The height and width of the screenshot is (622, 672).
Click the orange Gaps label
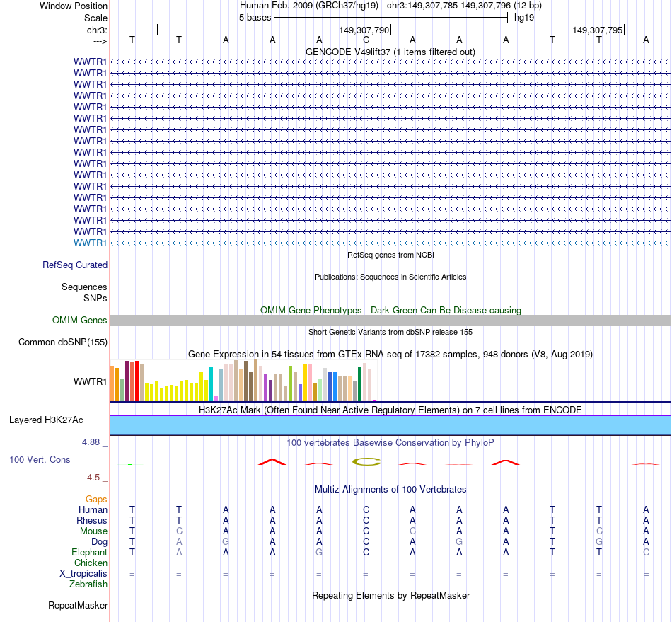pyautogui.click(x=96, y=499)
